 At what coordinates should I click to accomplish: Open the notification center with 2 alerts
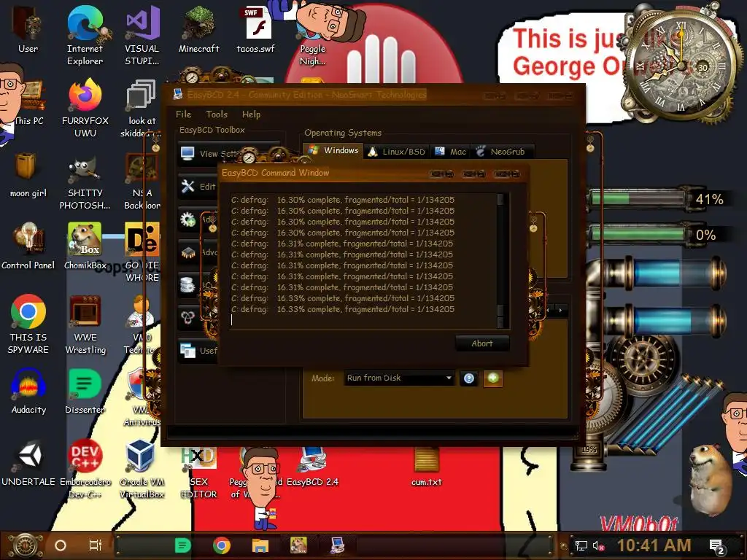(717, 547)
